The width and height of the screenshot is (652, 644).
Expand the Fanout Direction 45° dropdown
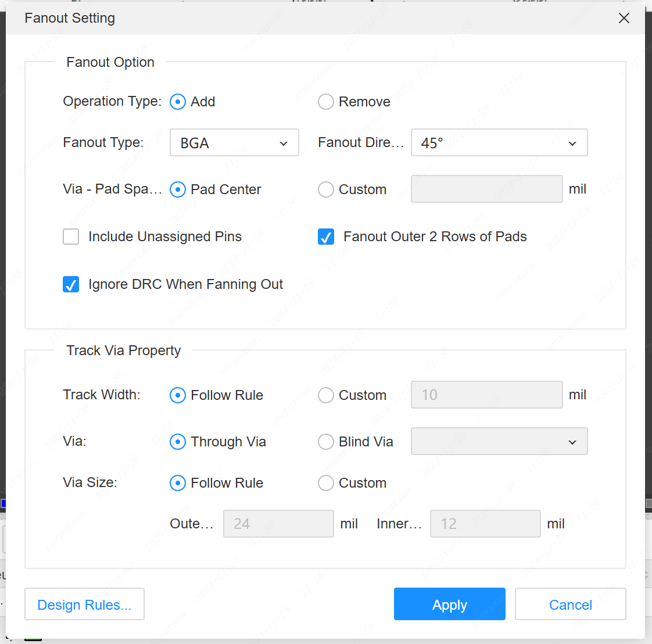(x=499, y=143)
